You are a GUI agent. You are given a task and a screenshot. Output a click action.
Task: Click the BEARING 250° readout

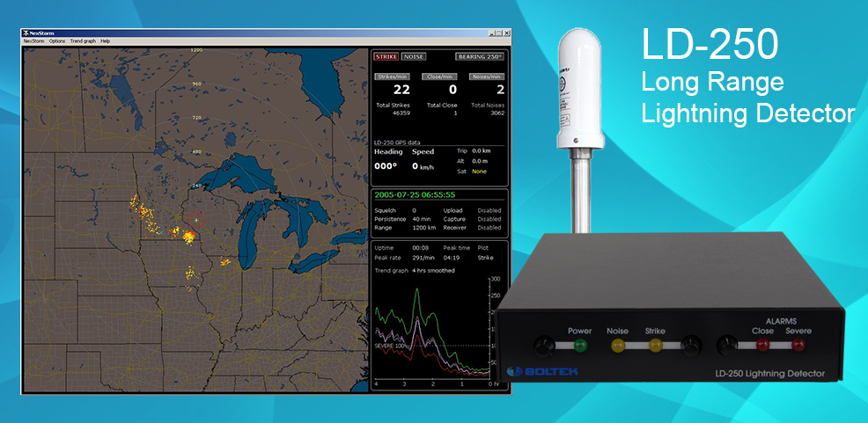coord(480,56)
